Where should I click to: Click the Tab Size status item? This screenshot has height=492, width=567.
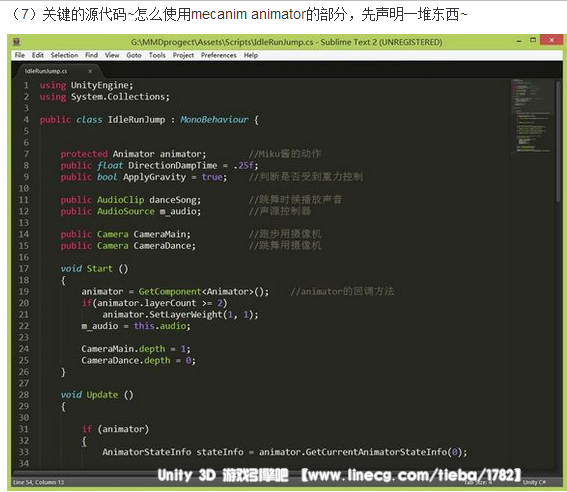[x=478, y=482]
